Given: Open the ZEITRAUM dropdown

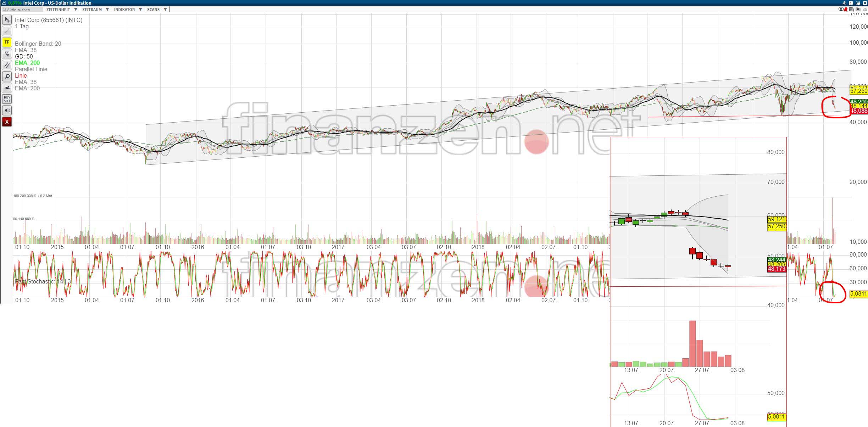Looking at the screenshot, I should [x=95, y=10].
